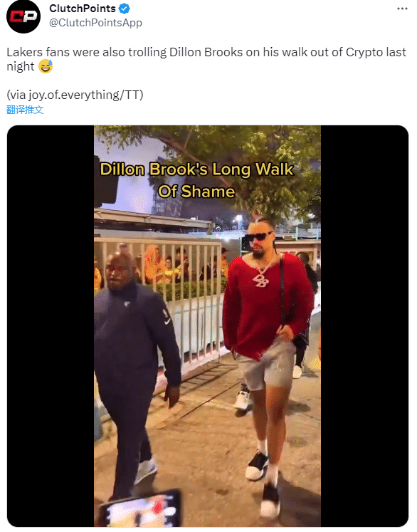Play the Dillon Brooks video
The width and height of the screenshot is (417, 532).
(x=208, y=326)
